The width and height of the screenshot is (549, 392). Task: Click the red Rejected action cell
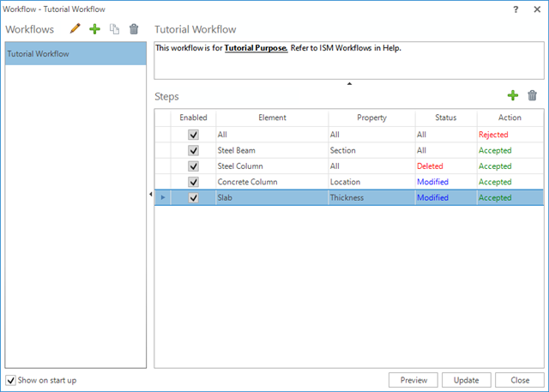pyautogui.click(x=510, y=135)
